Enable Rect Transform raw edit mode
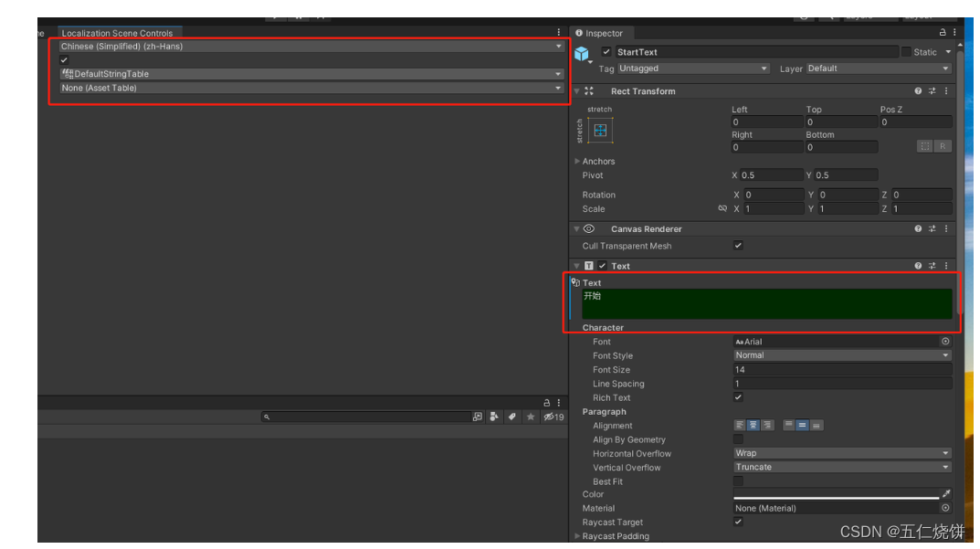This screenshot has width=980, height=549. coord(943,146)
